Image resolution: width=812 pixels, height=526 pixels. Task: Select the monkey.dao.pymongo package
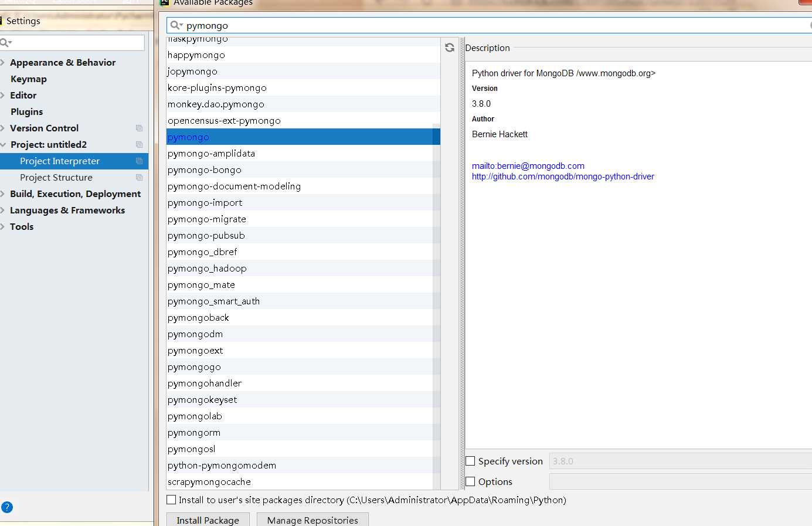303,104
